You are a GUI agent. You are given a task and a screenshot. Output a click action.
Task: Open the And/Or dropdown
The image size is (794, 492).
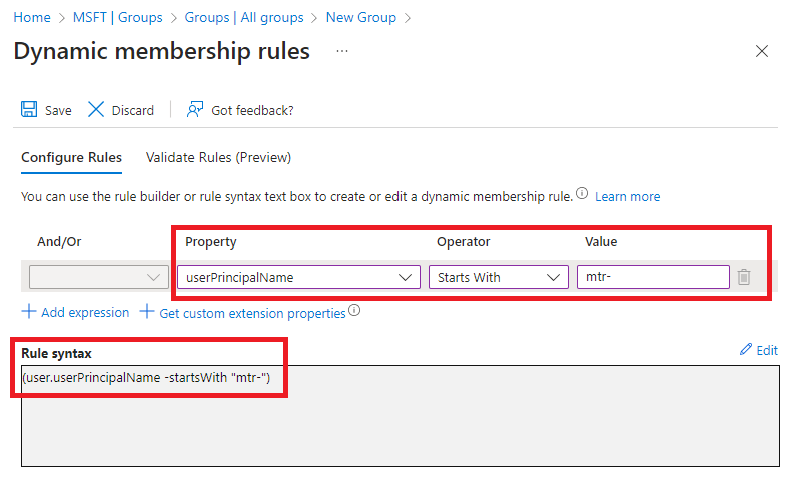click(99, 277)
